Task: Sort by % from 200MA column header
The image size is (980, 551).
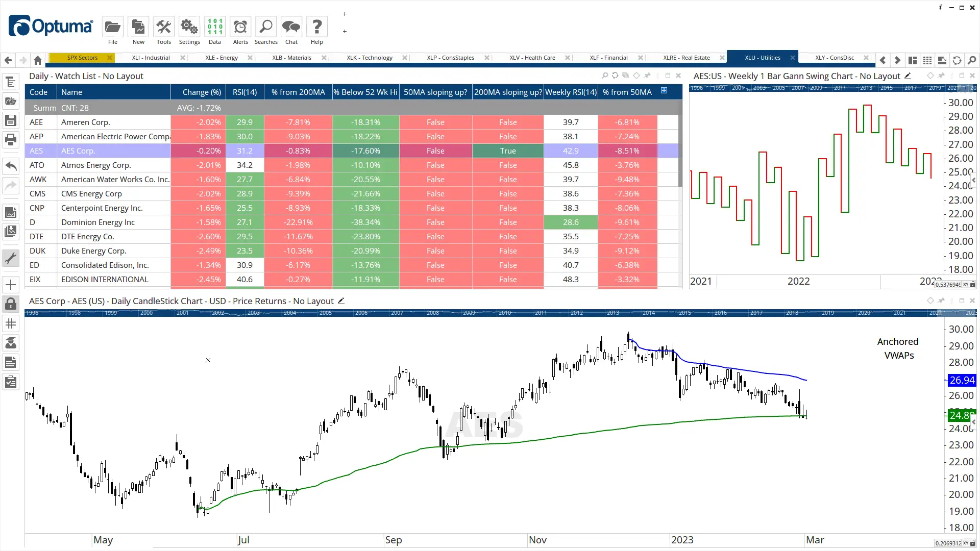Action: (x=298, y=92)
